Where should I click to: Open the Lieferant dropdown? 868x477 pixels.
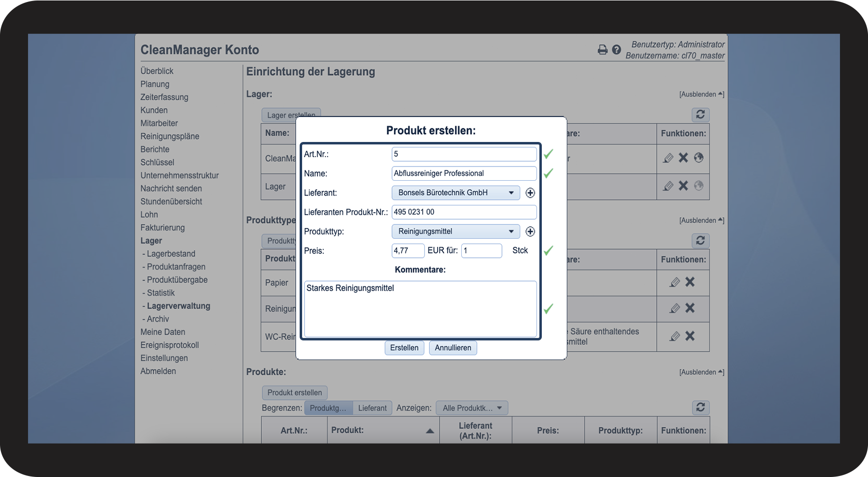[455, 193]
